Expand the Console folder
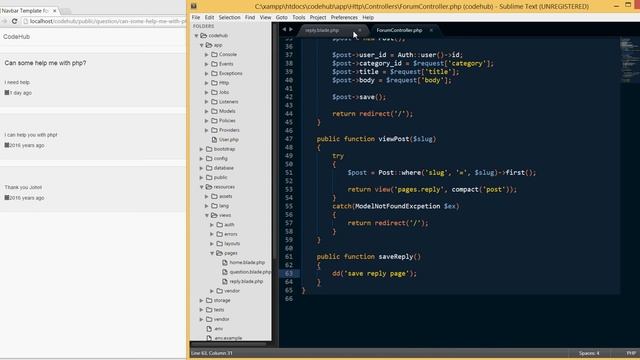Viewport: 640px width, 360px height. tap(207, 55)
